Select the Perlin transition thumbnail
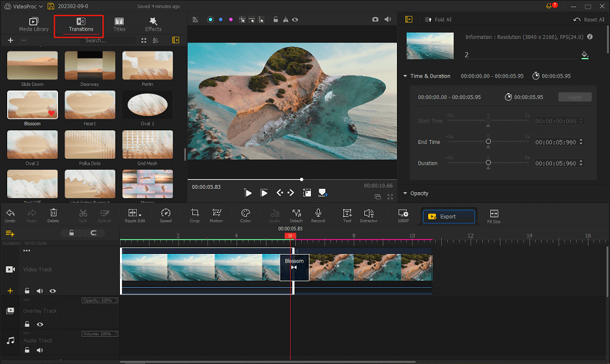The image size is (610, 364). (x=147, y=66)
